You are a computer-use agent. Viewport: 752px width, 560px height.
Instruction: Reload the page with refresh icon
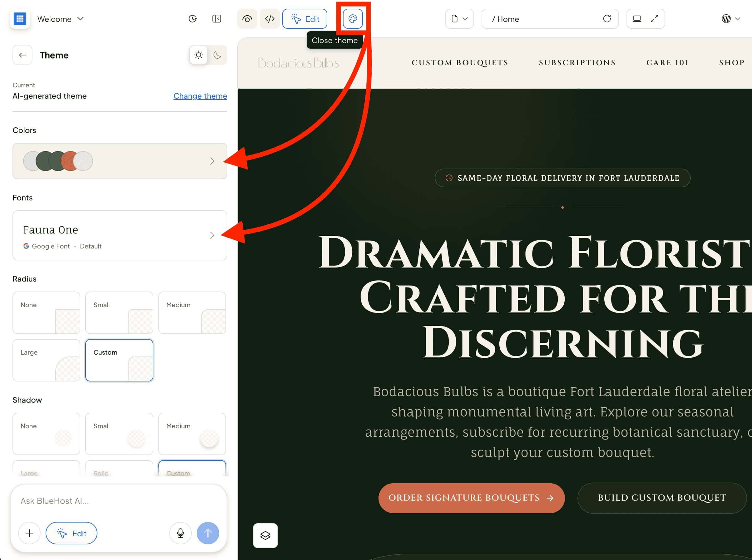point(607,19)
